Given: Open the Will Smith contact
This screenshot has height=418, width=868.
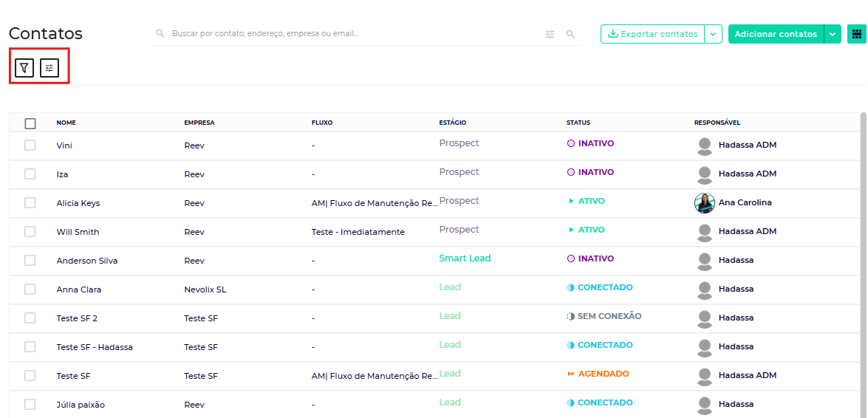Looking at the screenshot, I should (78, 232).
